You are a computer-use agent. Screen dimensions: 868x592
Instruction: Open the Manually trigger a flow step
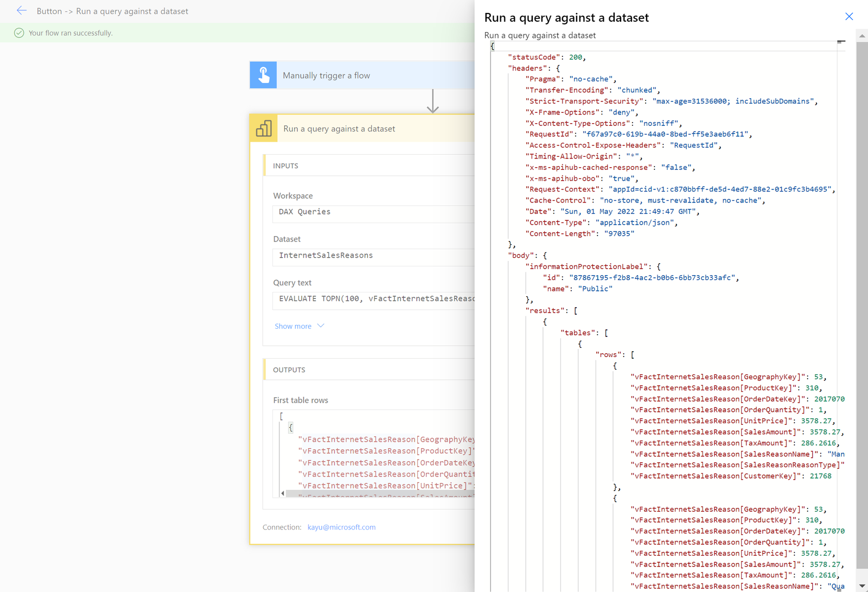[x=362, y=75]
